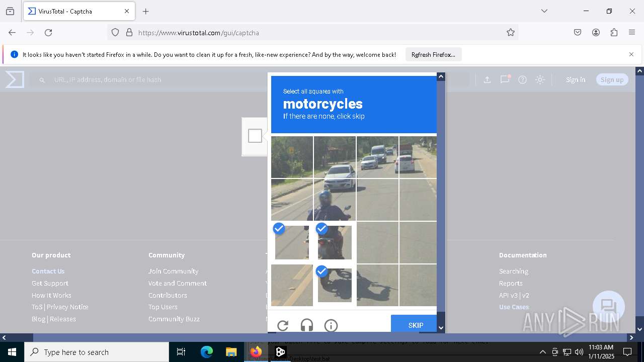Viewport: 644px width, 362px height.
Task: Click the URL address bar
Action: [312, 33]
